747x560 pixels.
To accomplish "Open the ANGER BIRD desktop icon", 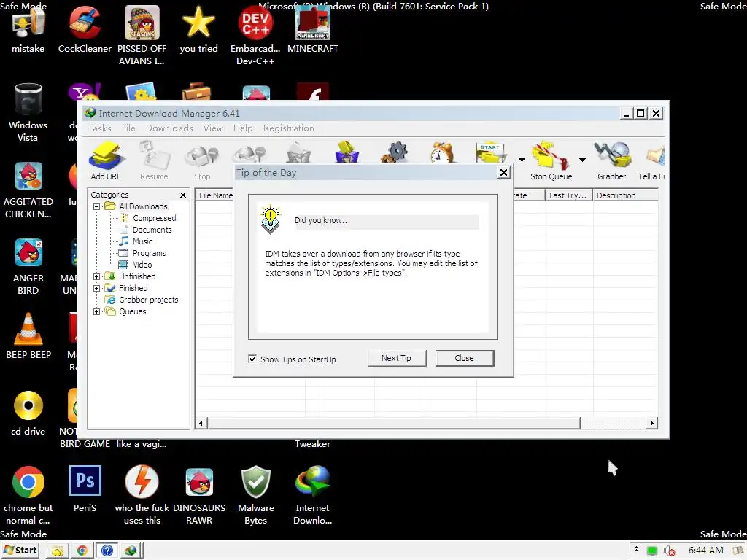I will tap(28, 267).
